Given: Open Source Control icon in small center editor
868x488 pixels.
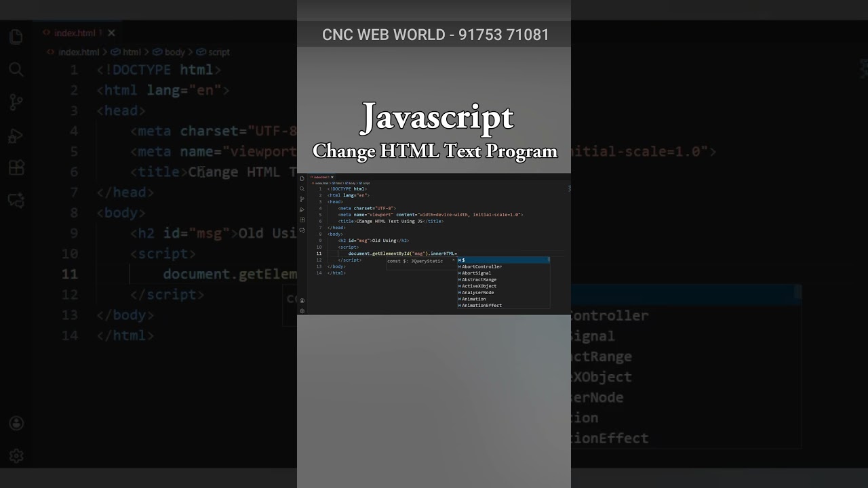Looking at the screenshot, I should (302, 199).
